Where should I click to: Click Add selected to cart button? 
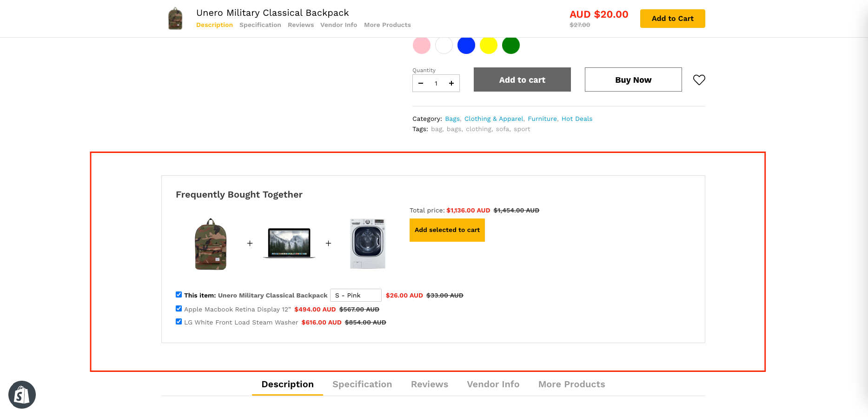pyautogui.click(x=447, y=230)
